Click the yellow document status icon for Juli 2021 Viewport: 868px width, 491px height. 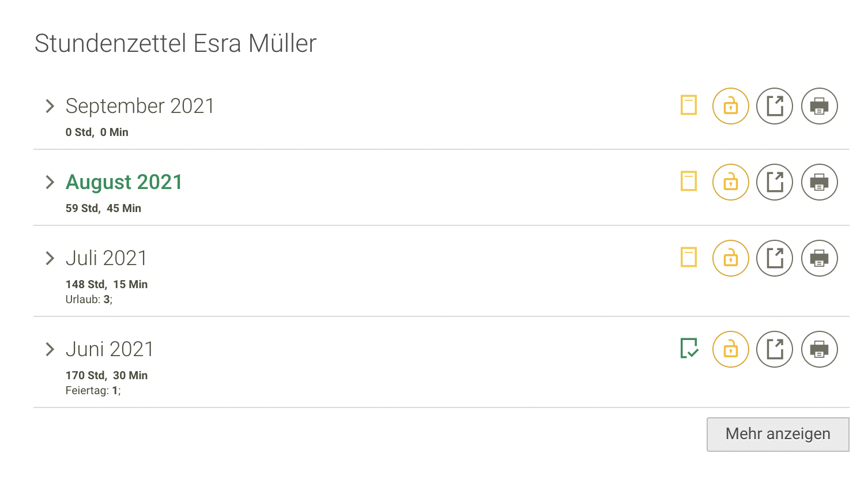pos(689,258)
